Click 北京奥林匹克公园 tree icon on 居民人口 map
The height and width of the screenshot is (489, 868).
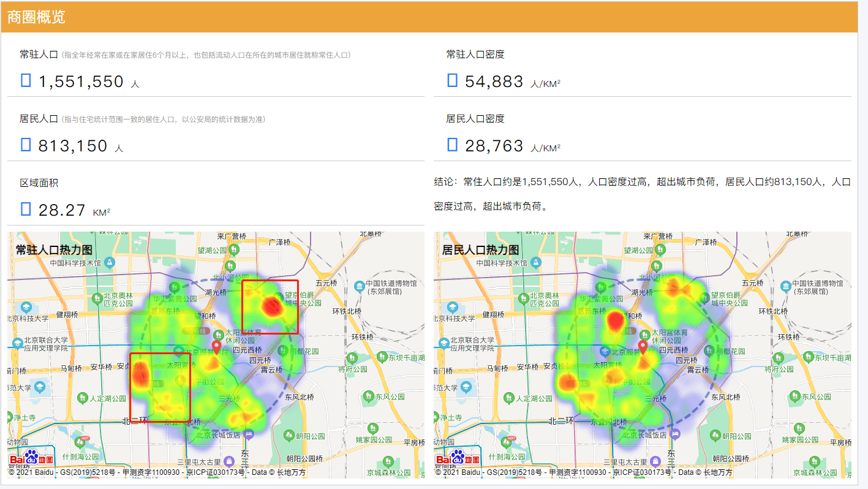(524, 298)
